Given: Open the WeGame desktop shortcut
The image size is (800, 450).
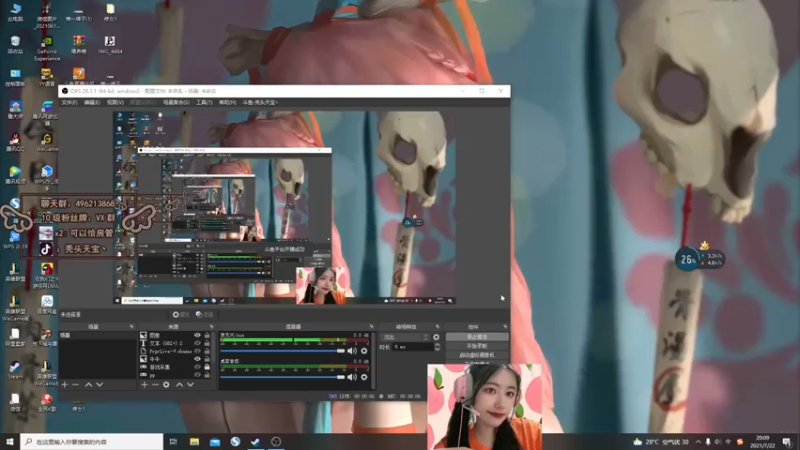Looking at the screenshot, I should [47, 142].
